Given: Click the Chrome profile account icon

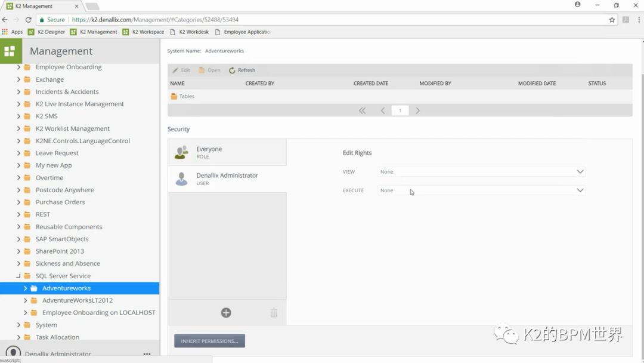Looking at the screenshot, I should click(x=577, y=5).
